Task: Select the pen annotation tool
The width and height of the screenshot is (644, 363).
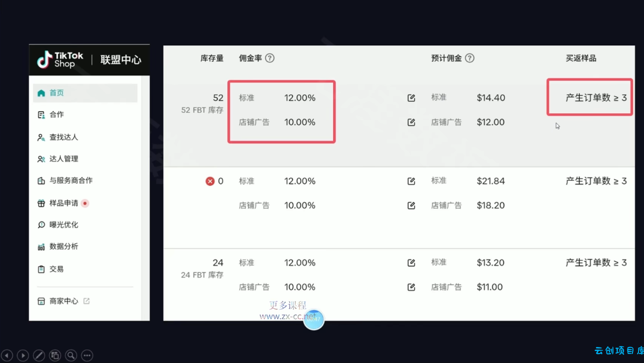Action: point(39,355)
